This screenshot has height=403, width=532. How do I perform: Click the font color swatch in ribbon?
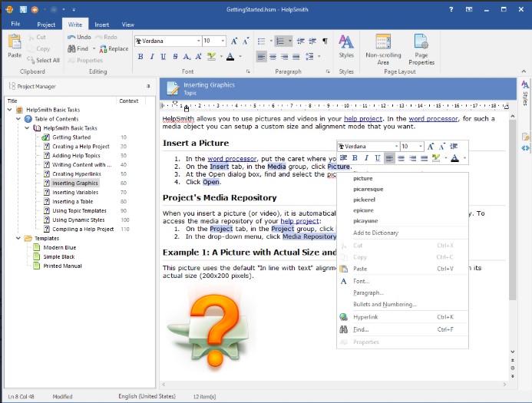coord(230,57)
